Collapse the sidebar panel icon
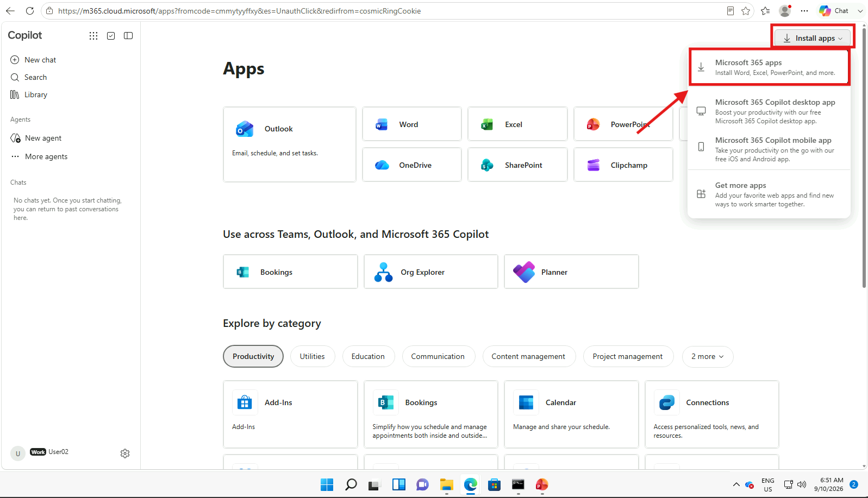868x498 pixels. [x=128, y=36]
